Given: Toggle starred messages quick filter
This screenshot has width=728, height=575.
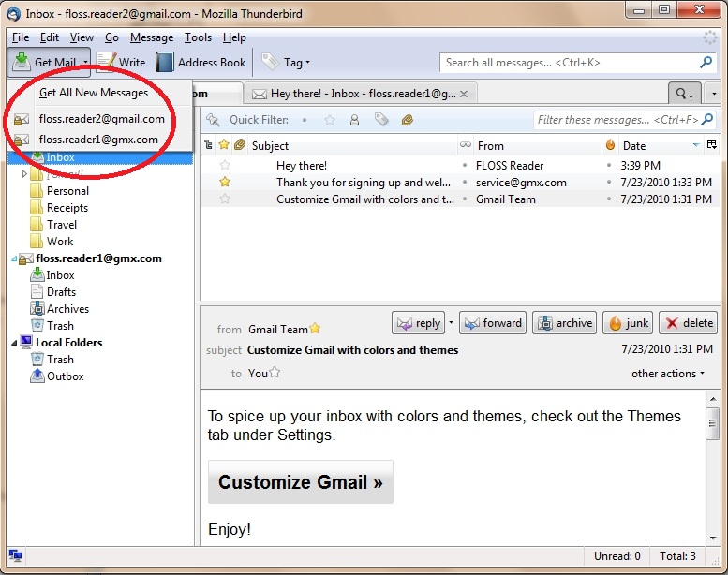Looking at the screenshot, I should point(330,120).
